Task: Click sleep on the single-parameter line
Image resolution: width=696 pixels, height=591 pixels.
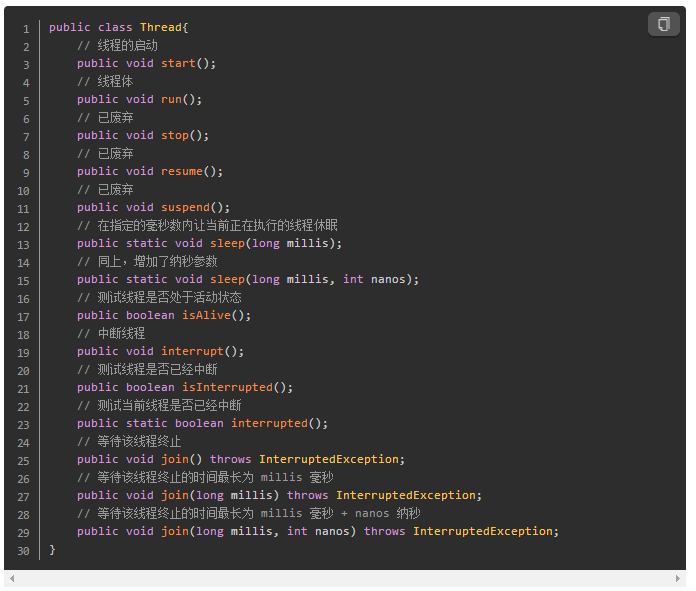Action: coord(227,243)
